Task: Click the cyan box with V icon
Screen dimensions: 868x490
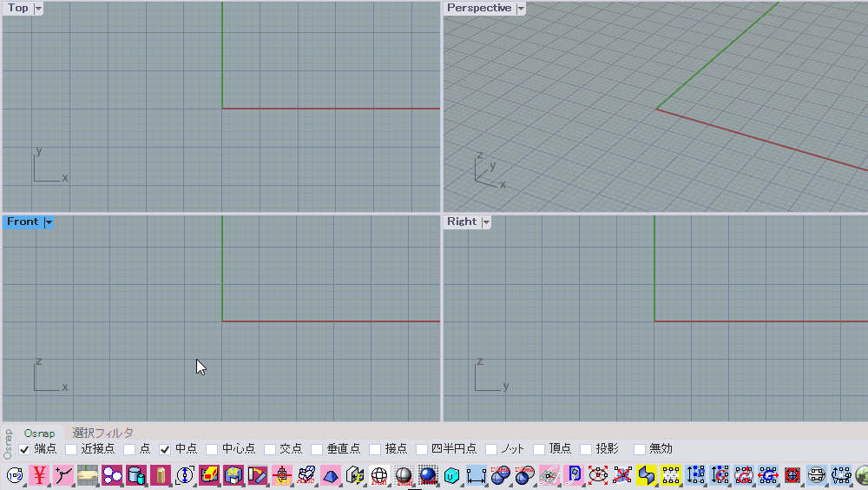Action: point(451,475)
